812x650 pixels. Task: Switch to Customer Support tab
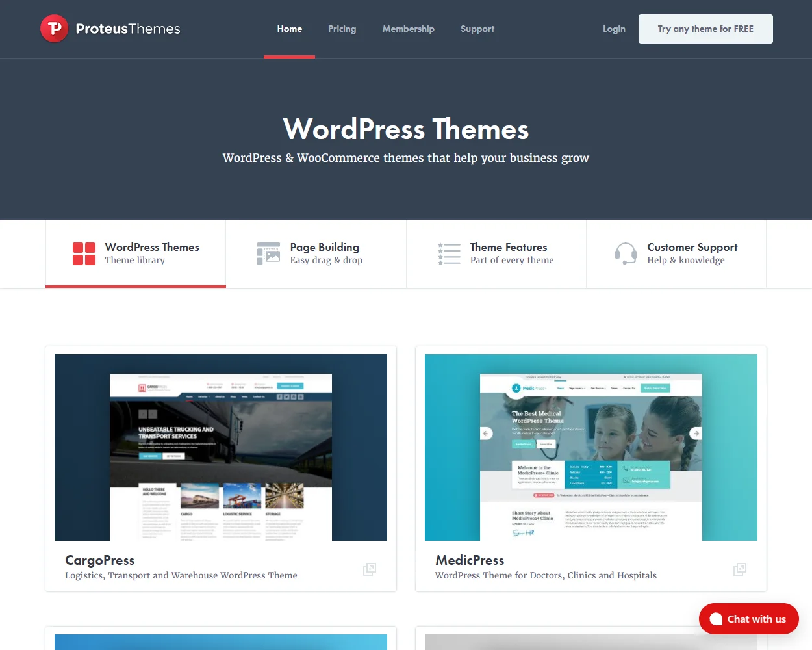pyautogui.click(x=676, y=253)
